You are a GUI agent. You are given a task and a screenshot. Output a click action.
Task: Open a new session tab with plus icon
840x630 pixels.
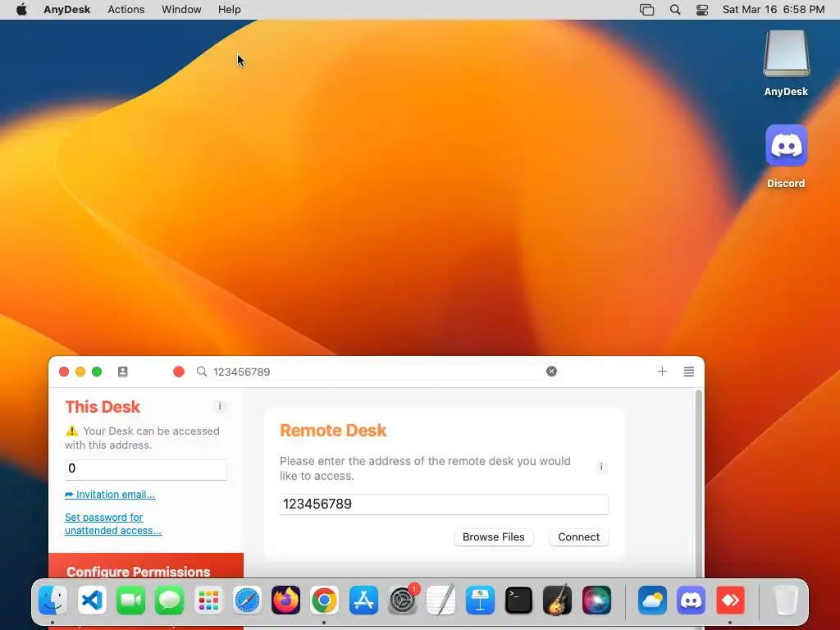(662, 372)
